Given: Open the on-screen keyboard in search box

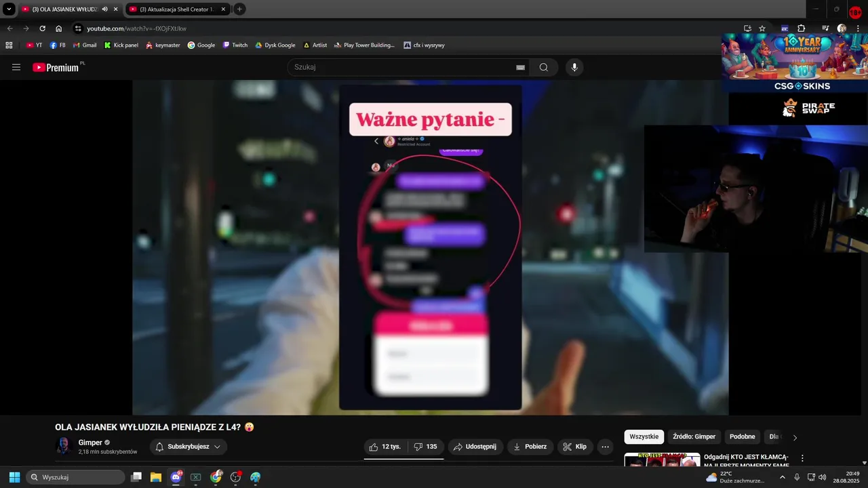Looking at the screenshot, I should [520, 67].
